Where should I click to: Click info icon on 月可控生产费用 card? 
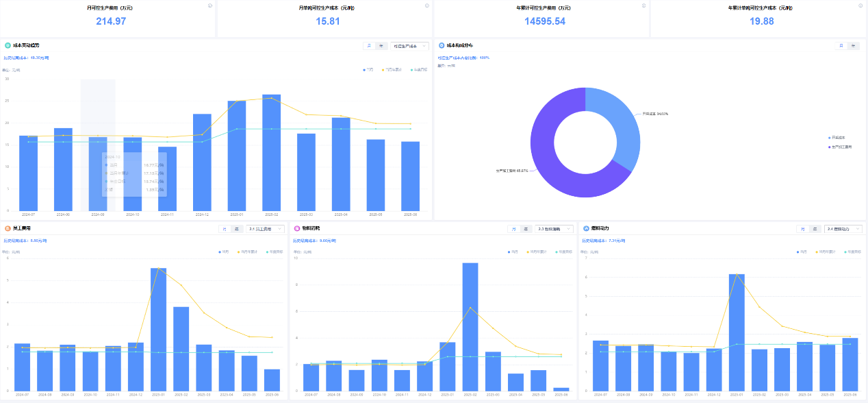click(x=209, y=5)
